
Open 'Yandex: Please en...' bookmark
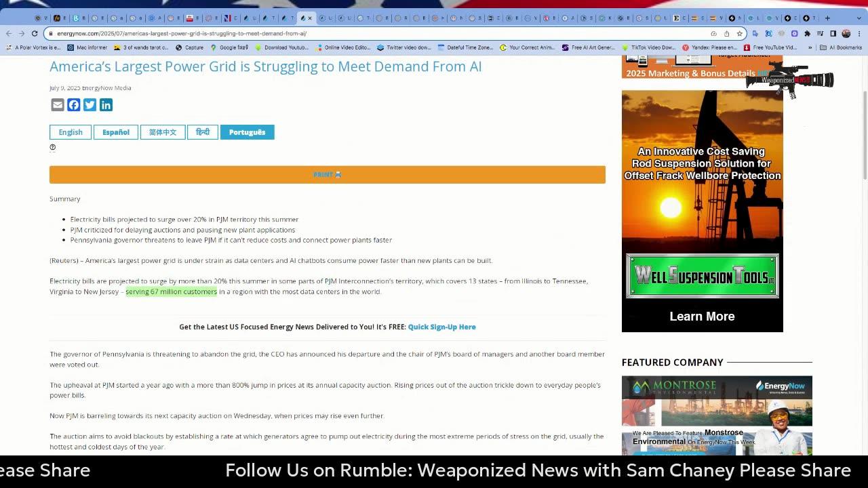[x=709, y=47]
